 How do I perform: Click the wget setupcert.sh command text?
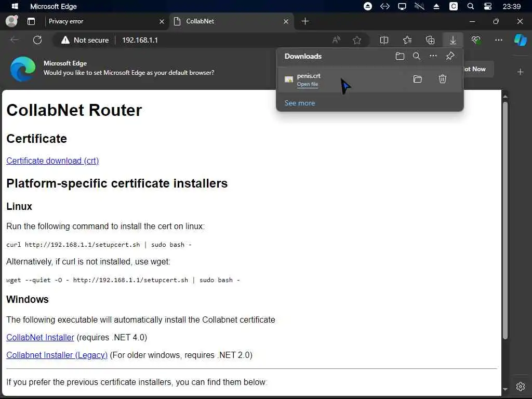tap(123, 280)
